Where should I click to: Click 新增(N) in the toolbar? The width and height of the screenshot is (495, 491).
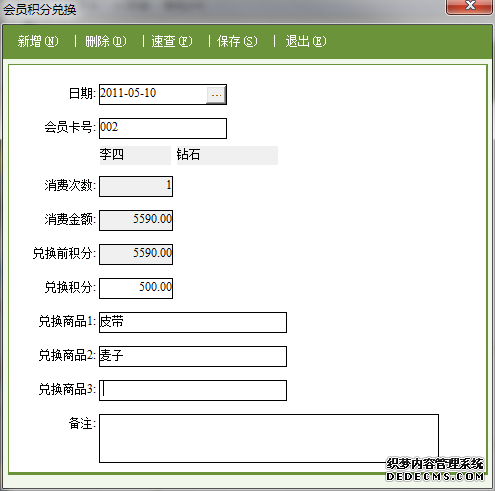[38, 41]
